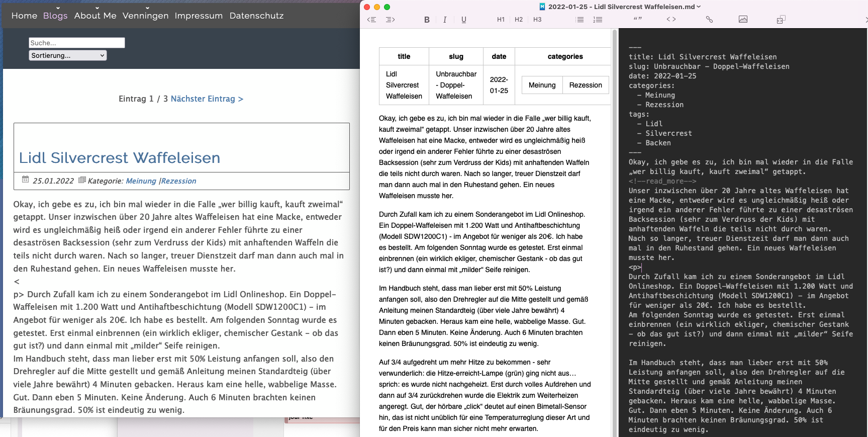The image size is (868, 437).
Task: Go to Nächster Eintrag link
Action: [207, 99]
